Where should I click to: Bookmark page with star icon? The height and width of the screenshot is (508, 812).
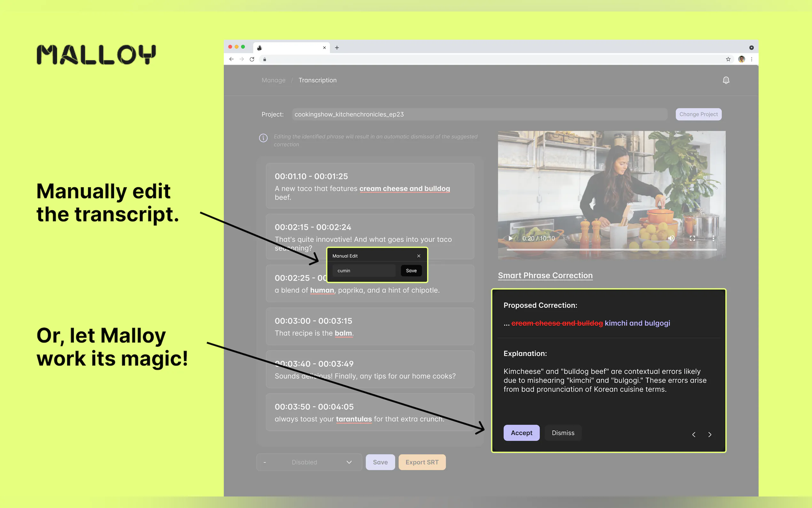728,59
